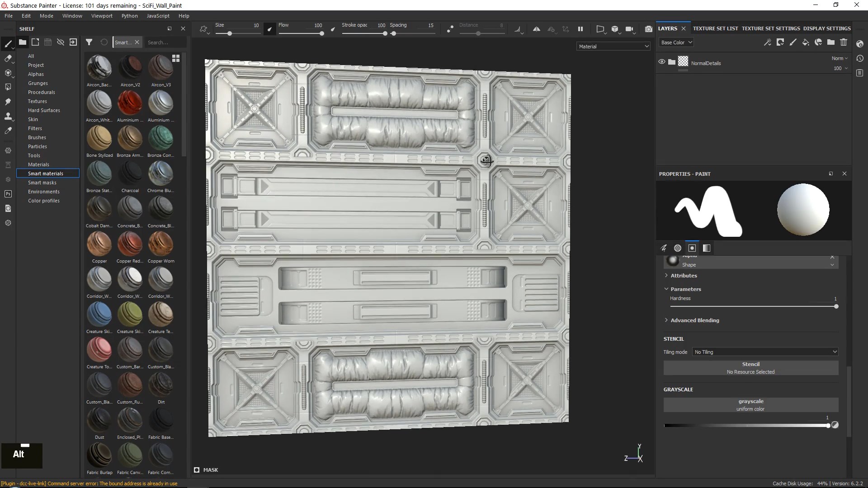Select Hard Surfaces shelf category
Screen dimensions: 868x488
[x=44, y=110]
